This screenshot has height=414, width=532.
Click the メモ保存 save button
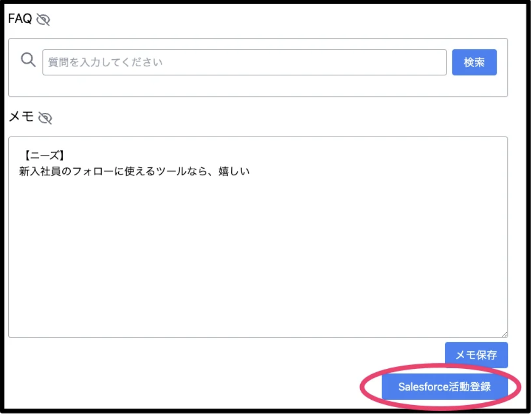pos(476,354)
